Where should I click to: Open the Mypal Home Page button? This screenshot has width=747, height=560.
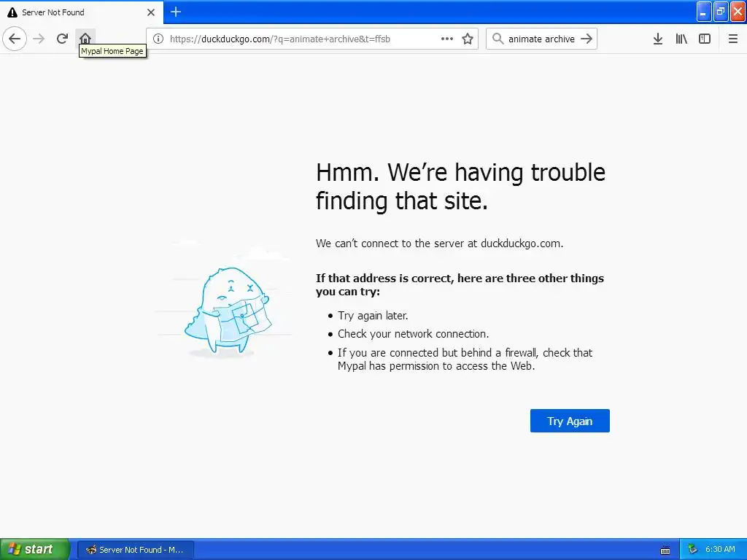click(85, 39)
